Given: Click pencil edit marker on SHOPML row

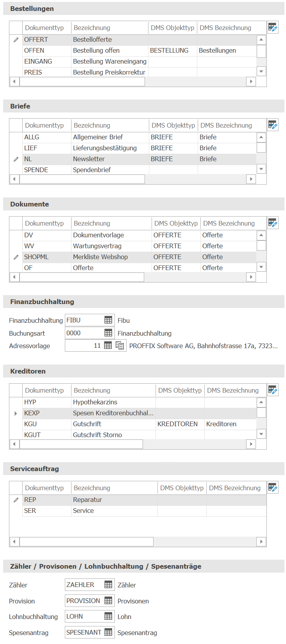Looking at the screenshot, I should pyautogui.click(x=16, y=257).
